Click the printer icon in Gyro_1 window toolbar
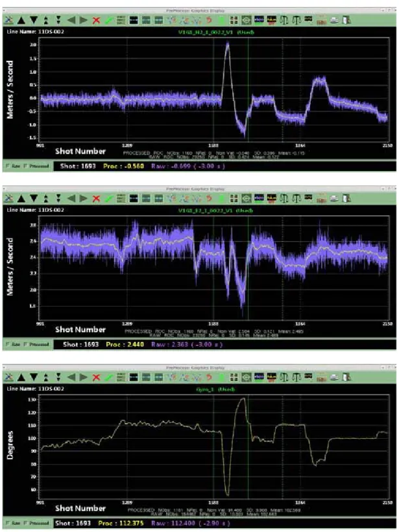Viewport: 399px width, 532px height. [334, 377]
